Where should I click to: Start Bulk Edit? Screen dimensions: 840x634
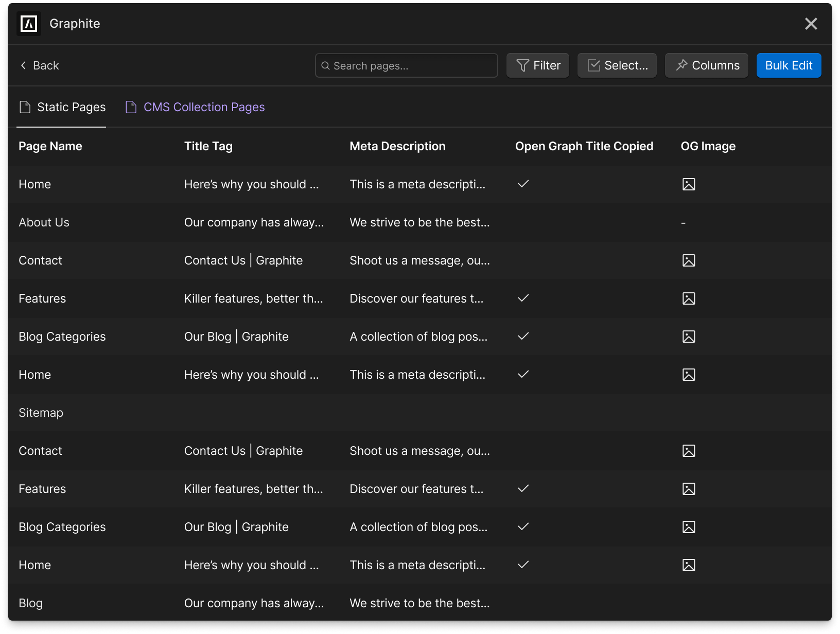point(789,65)
